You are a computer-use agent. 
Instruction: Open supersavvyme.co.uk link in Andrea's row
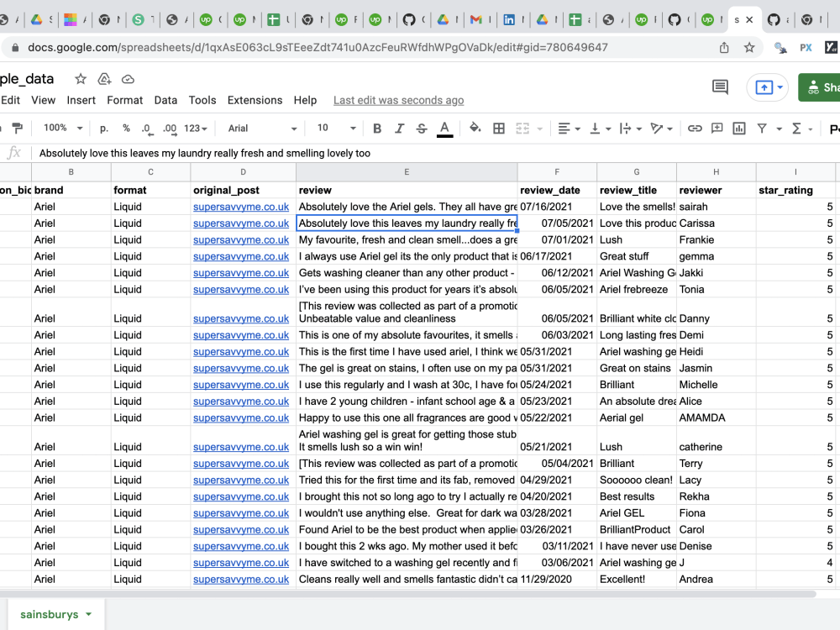241,579
